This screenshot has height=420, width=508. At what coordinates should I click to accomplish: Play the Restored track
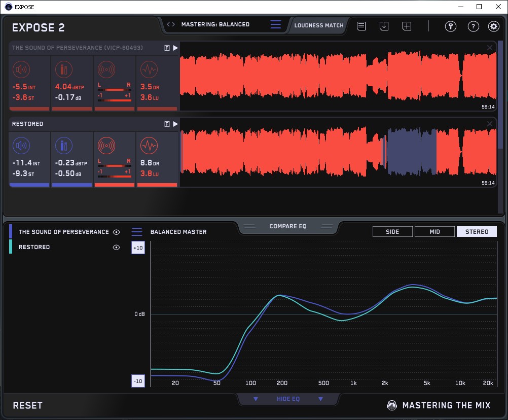pos(175,124)
